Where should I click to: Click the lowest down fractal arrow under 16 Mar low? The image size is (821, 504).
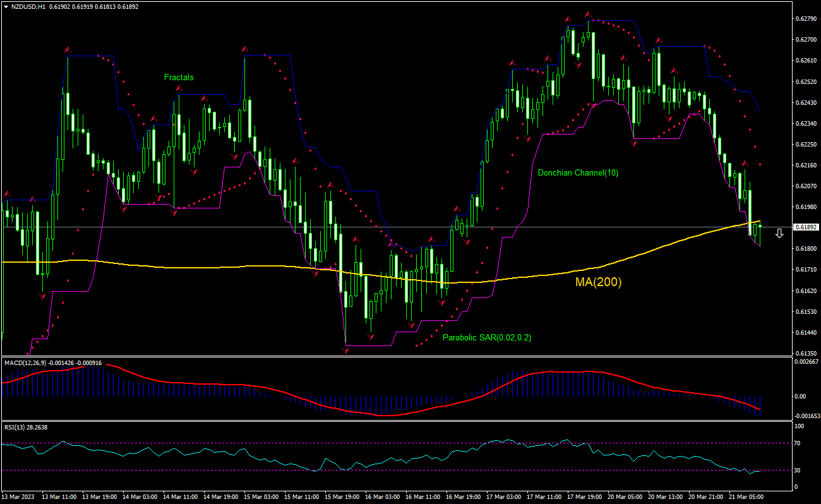coord(346,350)
